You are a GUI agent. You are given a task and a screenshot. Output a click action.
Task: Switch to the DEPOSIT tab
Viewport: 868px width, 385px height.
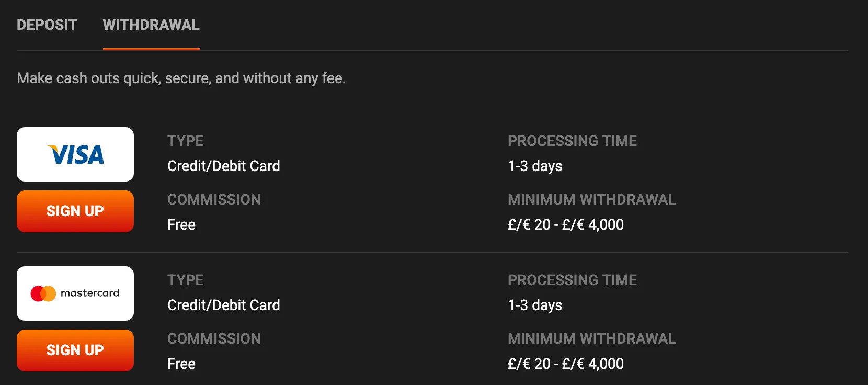(47, 25)
